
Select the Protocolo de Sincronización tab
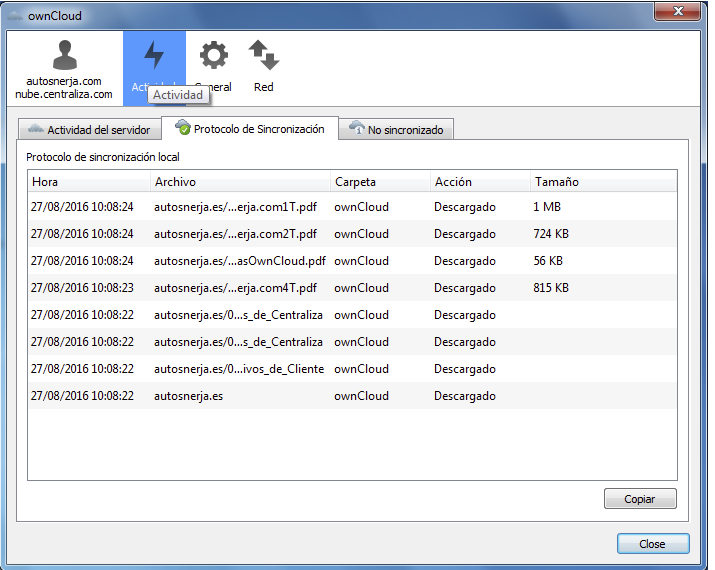tap(250, 129)
